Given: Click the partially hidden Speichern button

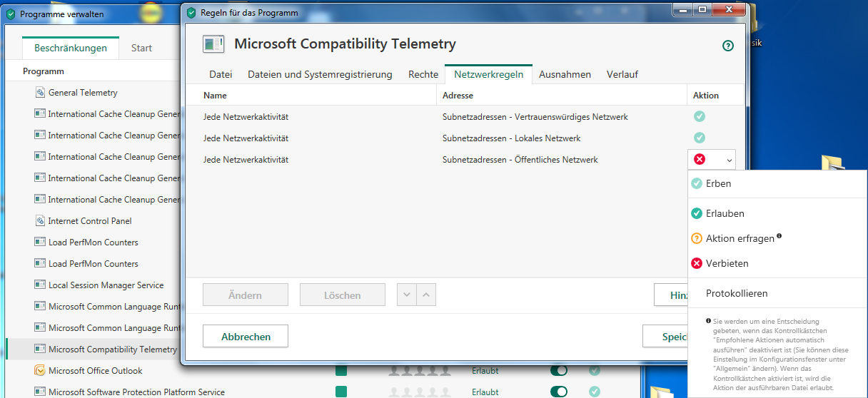Looking at the screenshot, I should pyautogui.click(x=665, y=337).
